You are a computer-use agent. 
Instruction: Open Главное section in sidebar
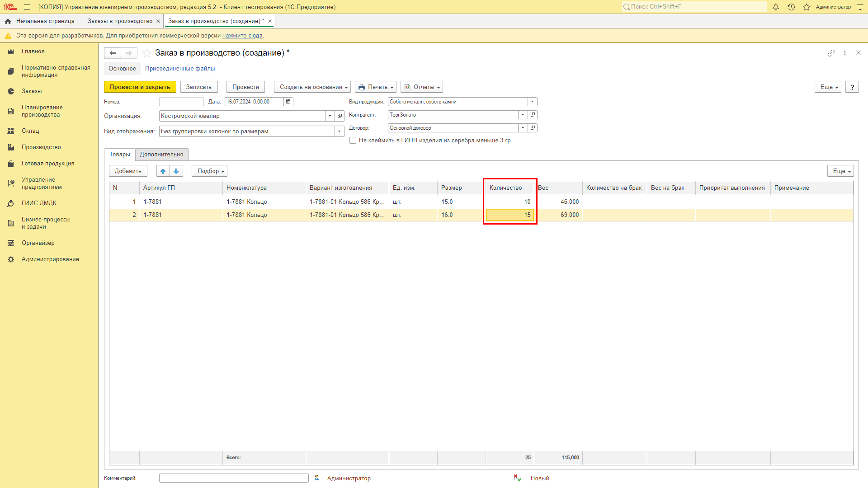tap(33, 52)
